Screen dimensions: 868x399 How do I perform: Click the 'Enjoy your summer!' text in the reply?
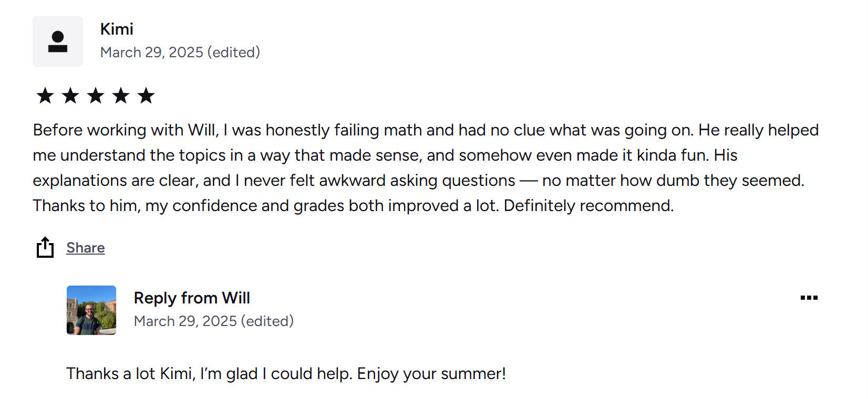click(x=431, y=374)
